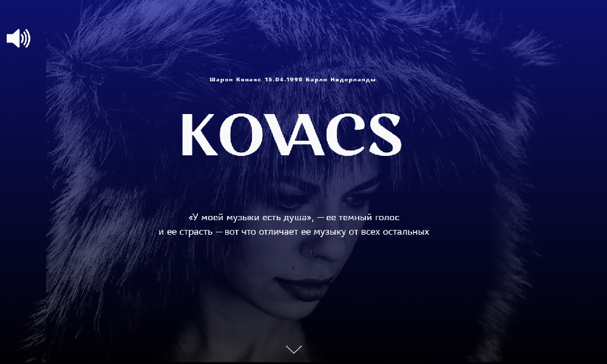Click the quote "У моей музыки есть душа"
The height and width of the screenshot is (364, 607).
coord(252,218)
